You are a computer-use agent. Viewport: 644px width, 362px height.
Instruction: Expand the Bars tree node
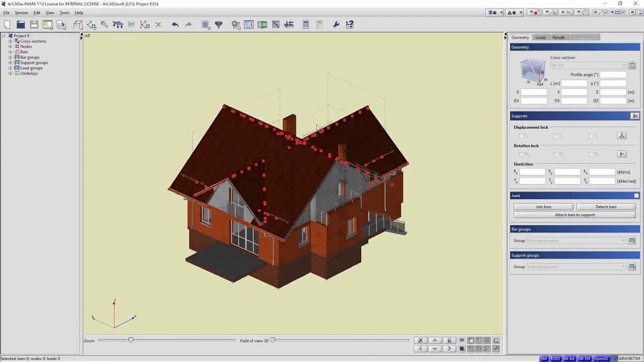[10, 52]
